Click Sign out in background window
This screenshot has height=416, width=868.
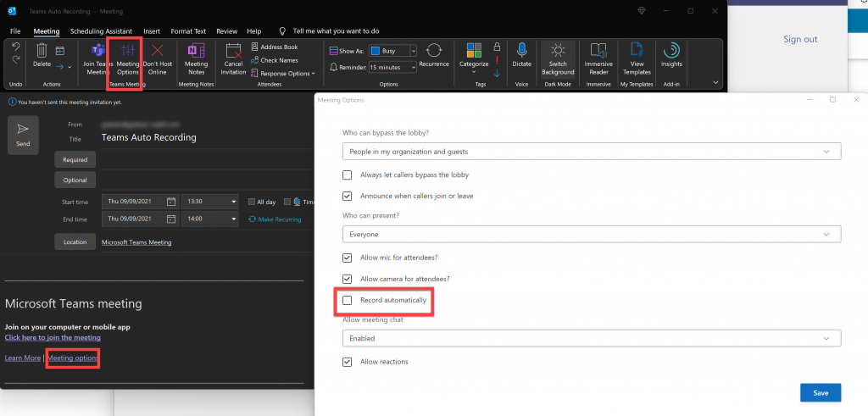click(800, 39)
